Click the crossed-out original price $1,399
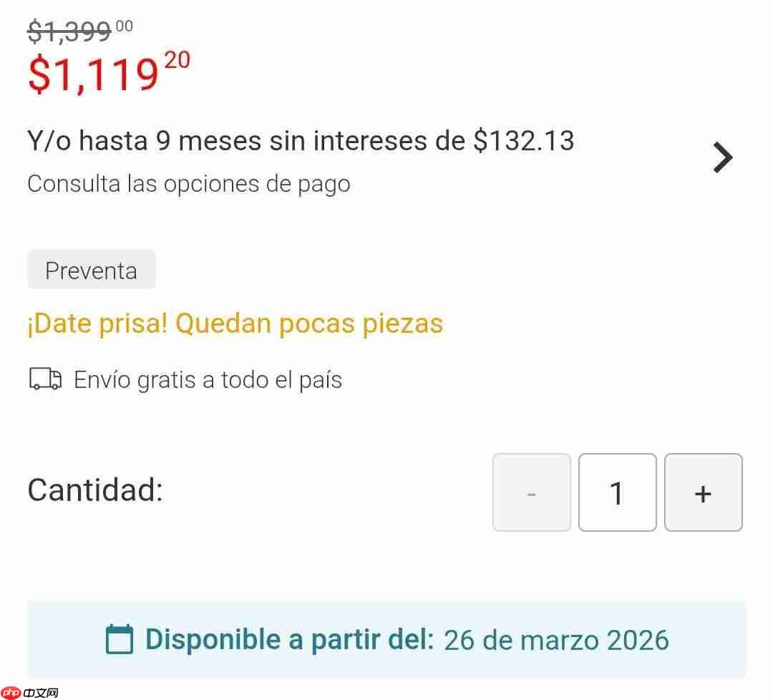This screenshot has width=773, height=700. pos(69,31)
